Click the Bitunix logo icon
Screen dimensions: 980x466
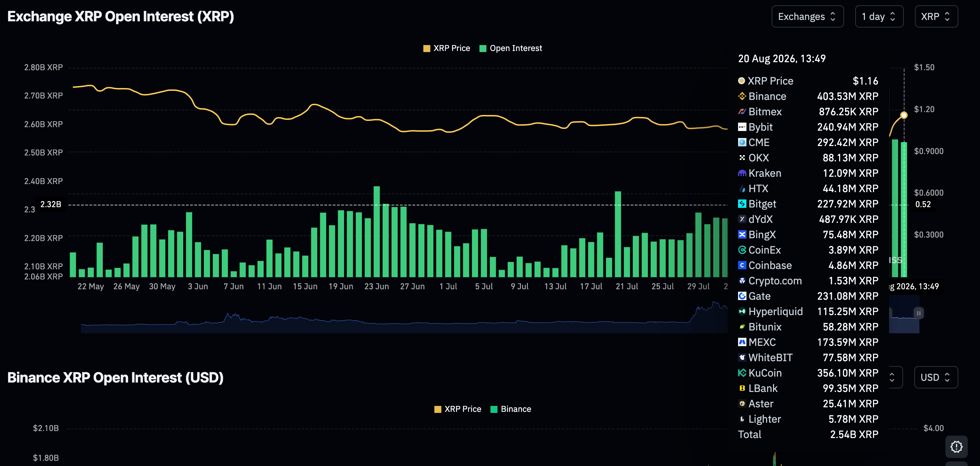click(742, 327)
